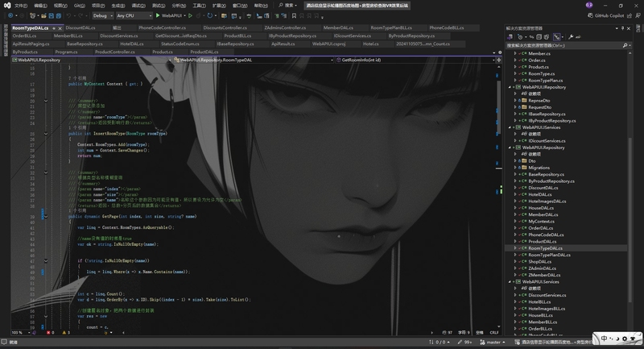This screenshot has height=349, width=644.
Task: Click the Start Without Debugging outline arrow
Action: [x=190, y=15]
